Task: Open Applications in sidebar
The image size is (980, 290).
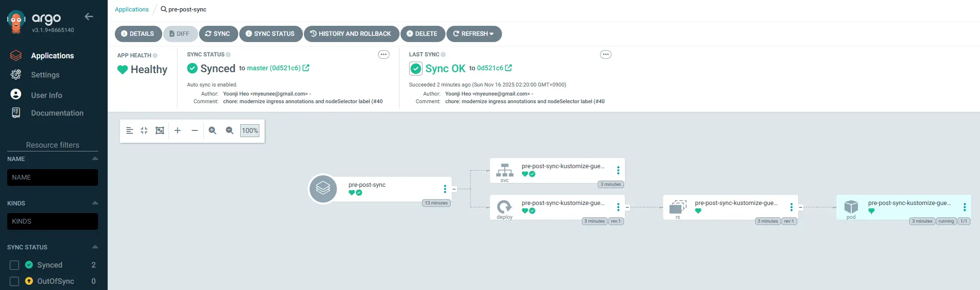Action: (x=52, y=56)
